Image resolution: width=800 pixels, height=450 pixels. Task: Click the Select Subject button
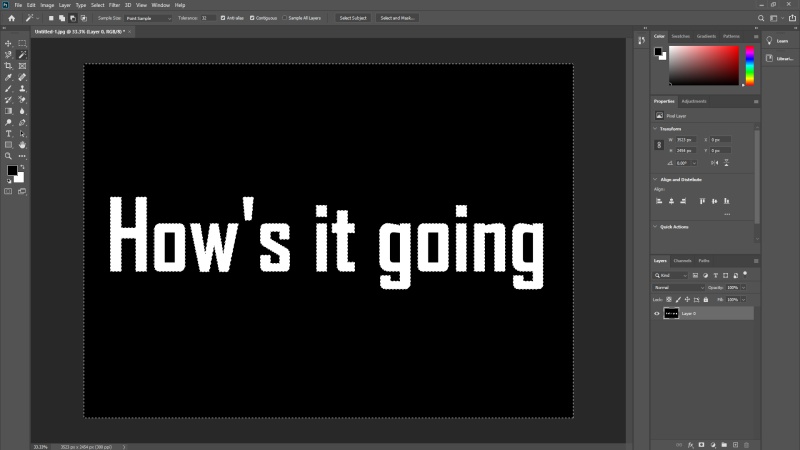pos(353,18)
